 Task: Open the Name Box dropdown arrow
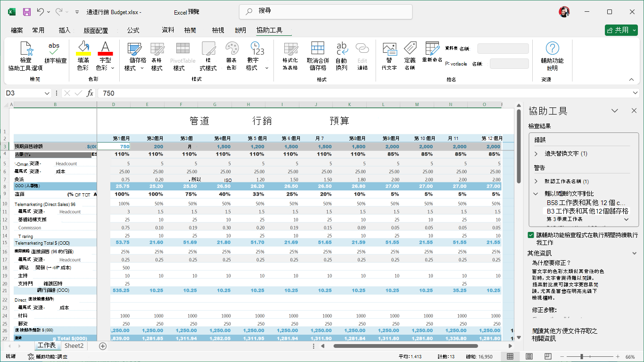pyautogui.click(x=47, y=93)
